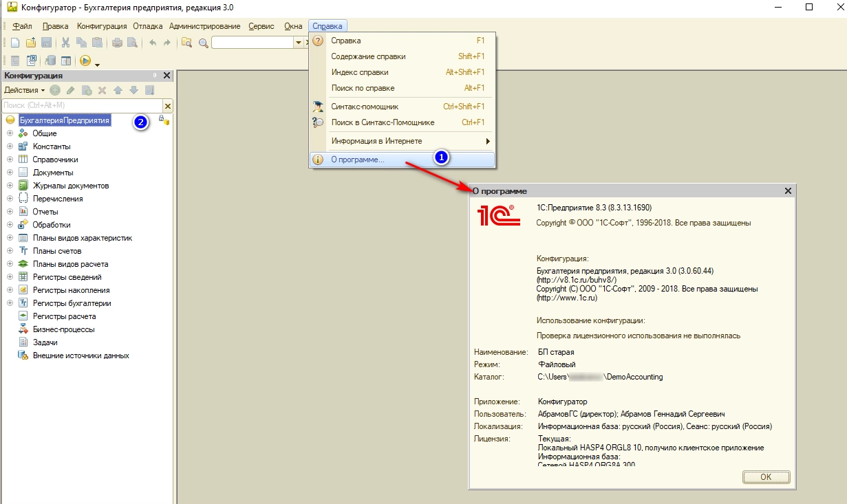Choose Поиск в Синтакс-Помощнике entry
The width and height of the screenshot is (847, 504).
[402, 122]
